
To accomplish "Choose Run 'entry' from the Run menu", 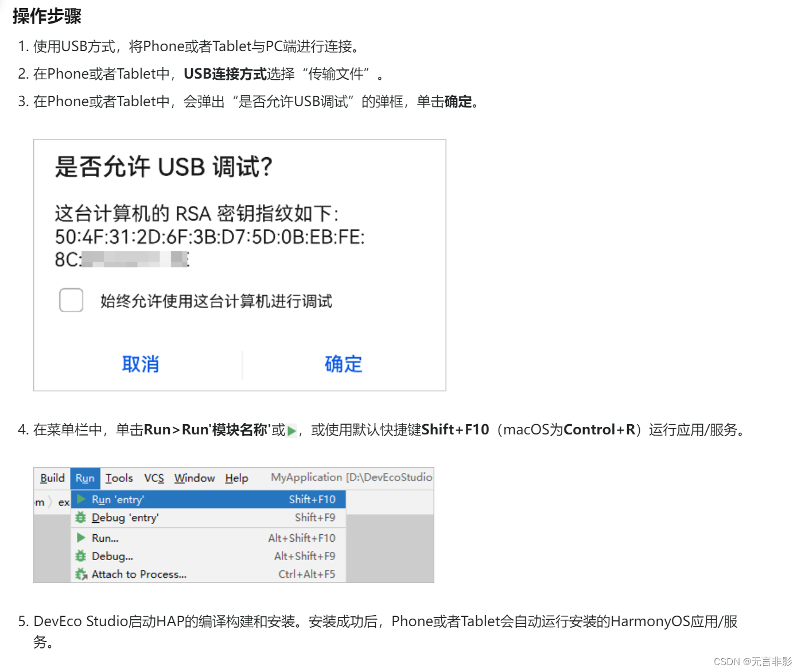I will click(x=208, y=499).
